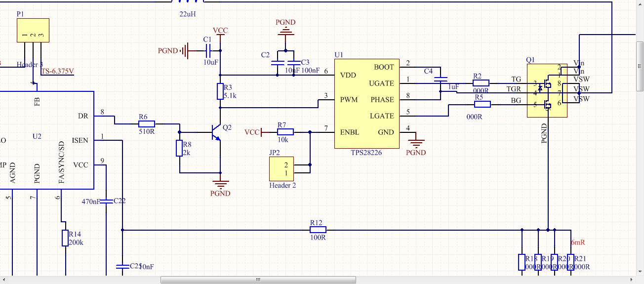Select resistor R7 10k
Viewport: 644px width, 284px height.
pyautogui.click(x=285, y=132)
